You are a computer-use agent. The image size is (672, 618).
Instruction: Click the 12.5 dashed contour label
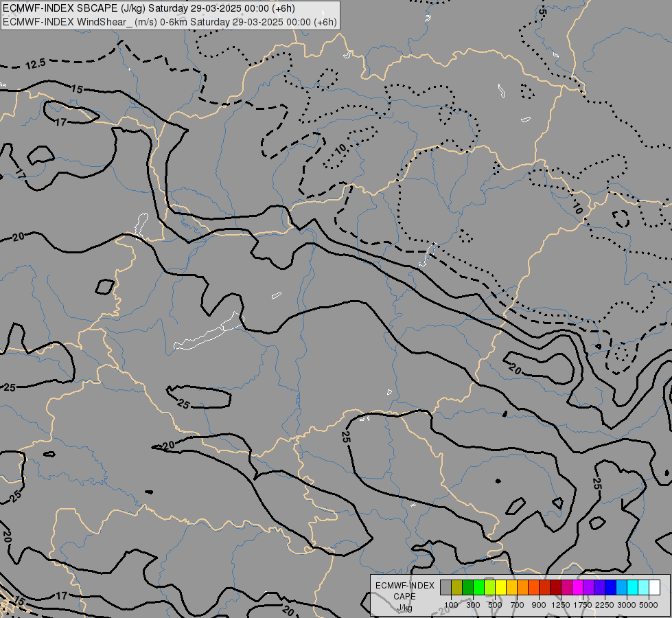pyautogui.click(x=35, y=65)
